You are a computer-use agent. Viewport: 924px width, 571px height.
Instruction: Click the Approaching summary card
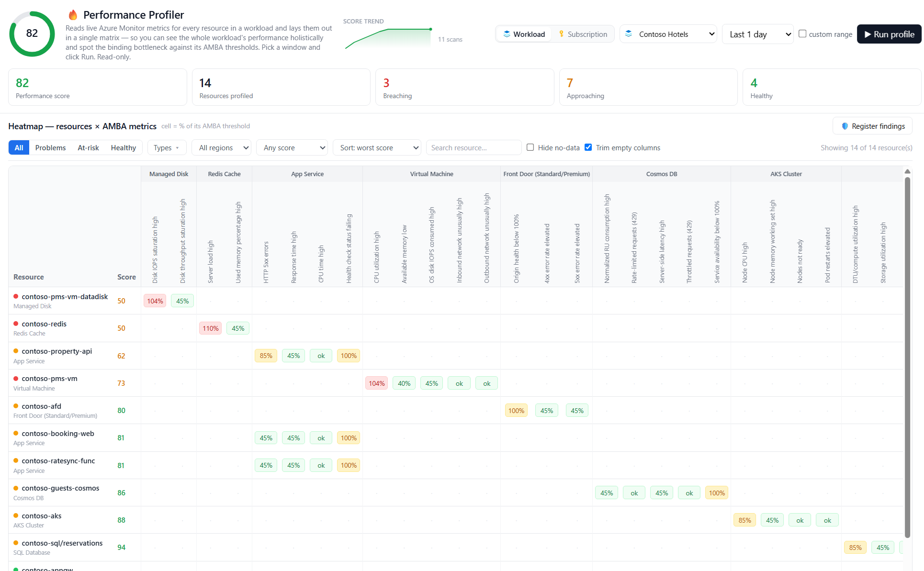(648, 87)
